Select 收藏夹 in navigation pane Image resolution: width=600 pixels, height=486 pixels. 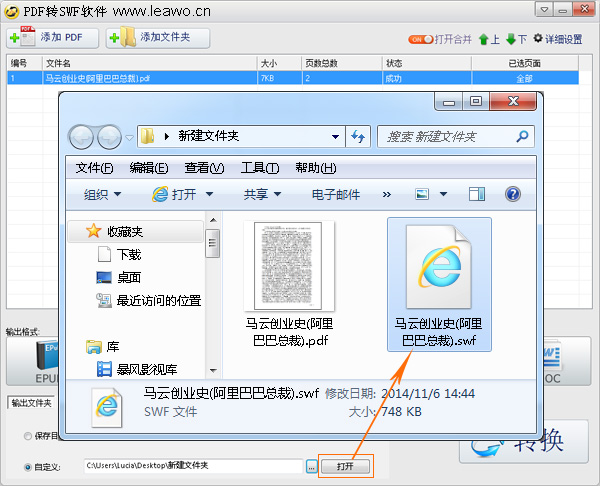coord(135,231)
